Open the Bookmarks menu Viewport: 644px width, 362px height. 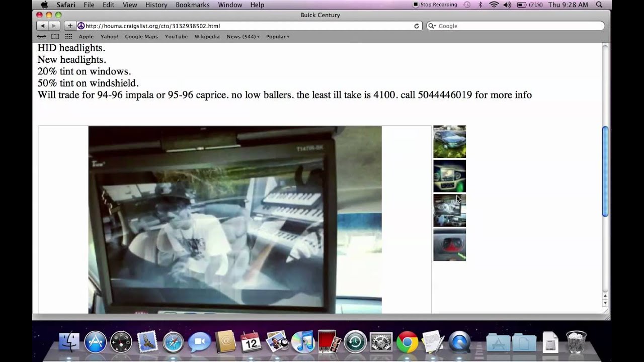(x=193, y=5)
